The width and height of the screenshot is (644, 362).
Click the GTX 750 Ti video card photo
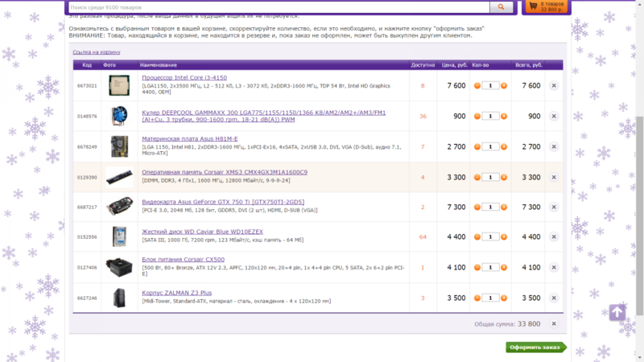(x=119, y=207)
